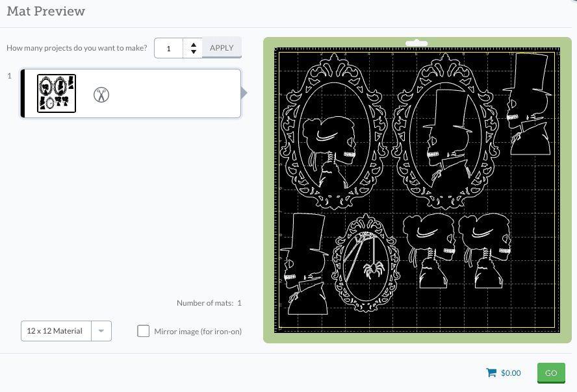Viewport: 577px width, 392px height.
Task: Click the material size dropdown arrow
Action: point(101,331)
